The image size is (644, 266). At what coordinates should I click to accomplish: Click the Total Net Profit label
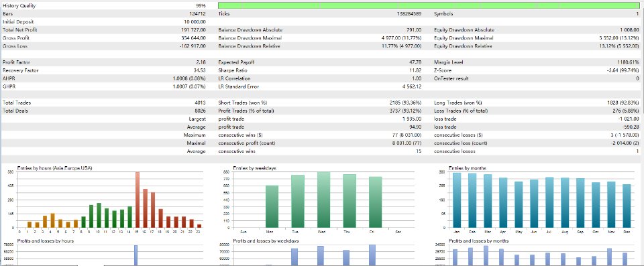[x=19, y=30]
